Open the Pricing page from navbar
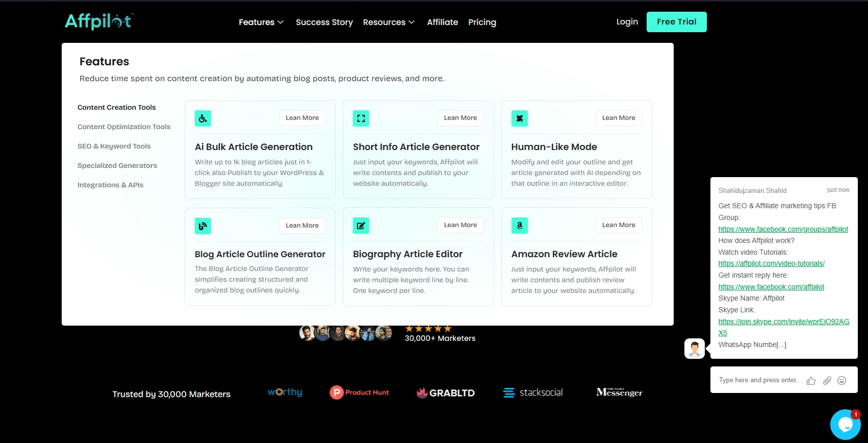The width and height of the screenshot is (868, 443). coord(482,22)
